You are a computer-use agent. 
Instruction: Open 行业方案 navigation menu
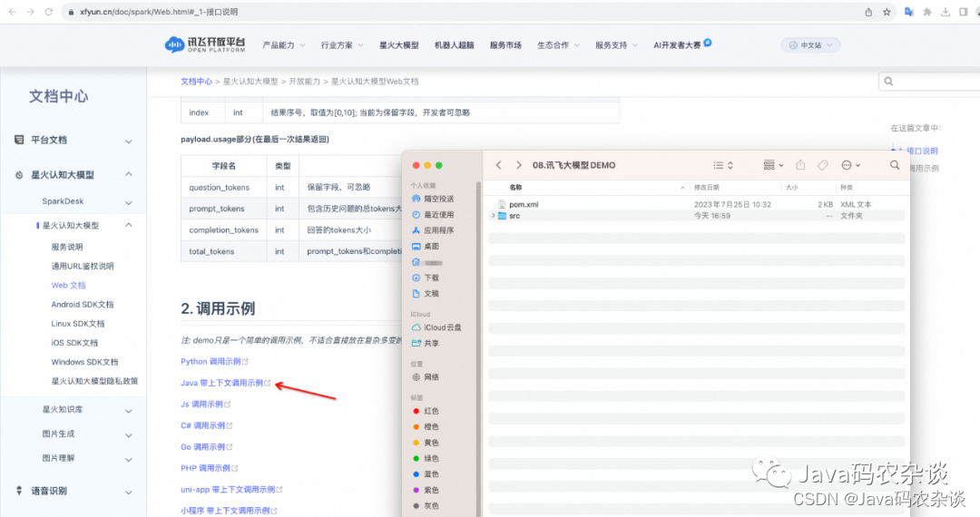(342, 45)
